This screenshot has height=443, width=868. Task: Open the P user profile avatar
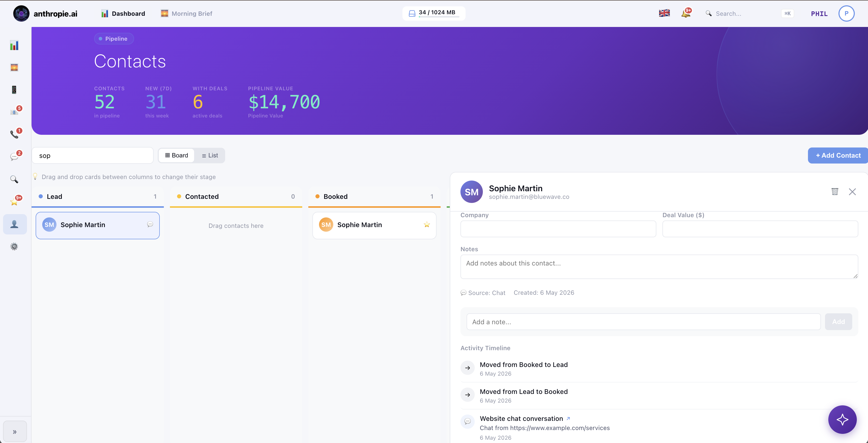coord(846,13)
